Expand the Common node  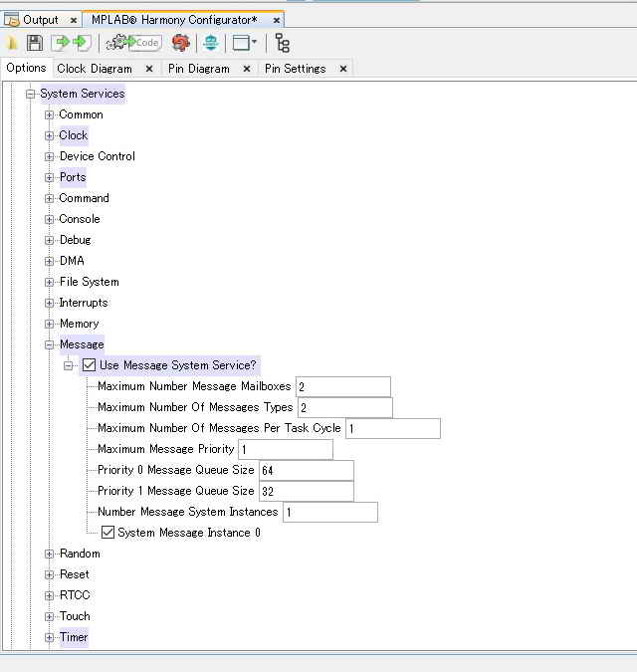[x=49, y=114]
